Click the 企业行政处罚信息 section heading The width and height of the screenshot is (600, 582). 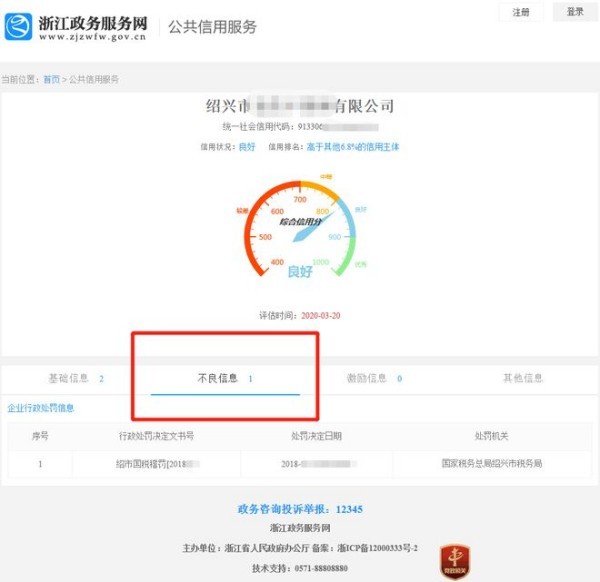pyautogui.click(x=41, y=408)
